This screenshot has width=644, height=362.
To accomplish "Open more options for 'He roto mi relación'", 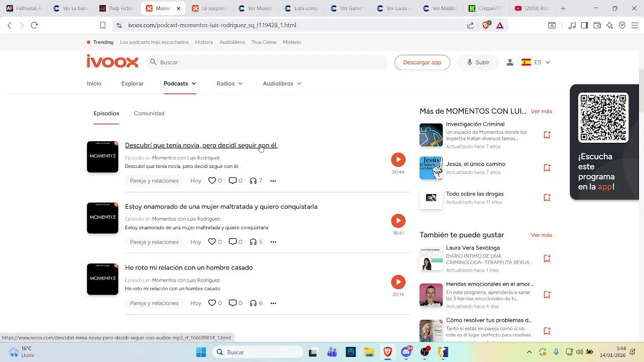I will coord(273,303).
